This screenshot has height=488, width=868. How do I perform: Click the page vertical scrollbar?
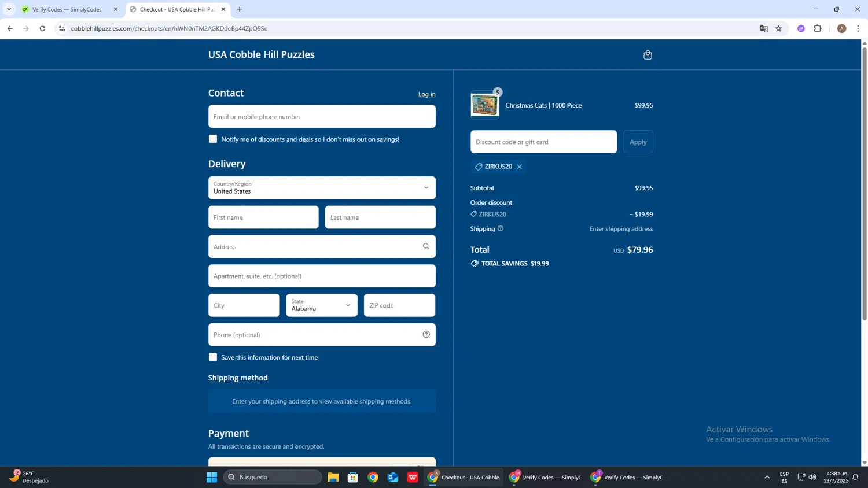click(865, 183)
